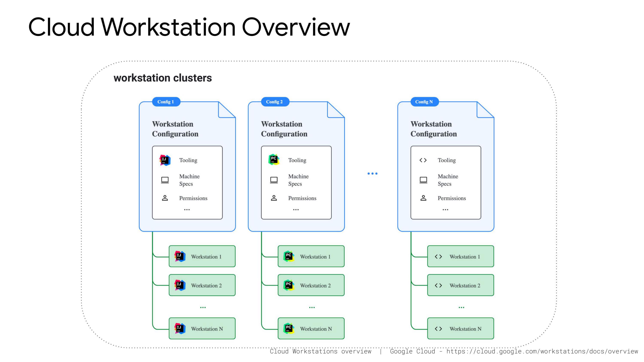Viewport: 644px width, 362px height.
Task: Expand the ellipsis between Config 2 and Config N
Action: pyautogui.click(x=372, y=173)
